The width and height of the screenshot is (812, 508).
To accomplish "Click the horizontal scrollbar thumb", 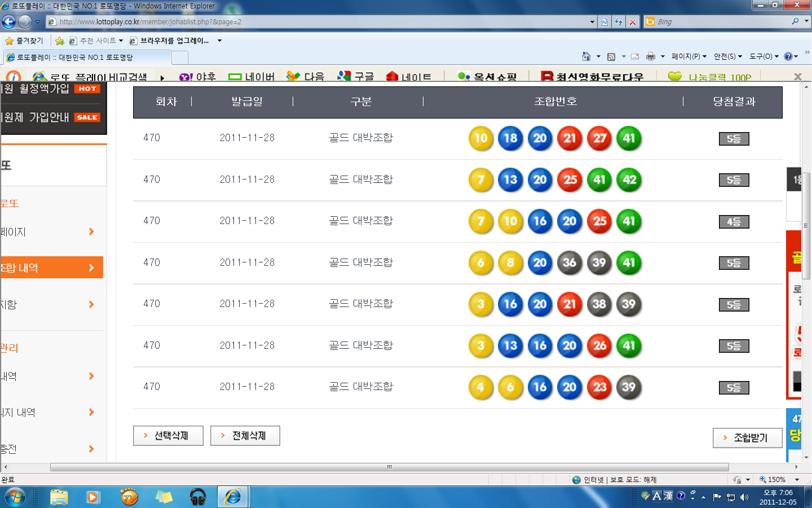I will 389,467.
